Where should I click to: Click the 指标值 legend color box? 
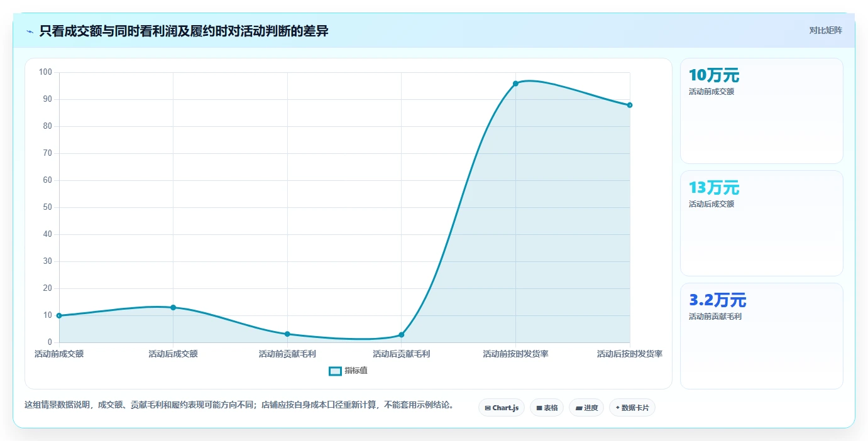pos(335,371)
